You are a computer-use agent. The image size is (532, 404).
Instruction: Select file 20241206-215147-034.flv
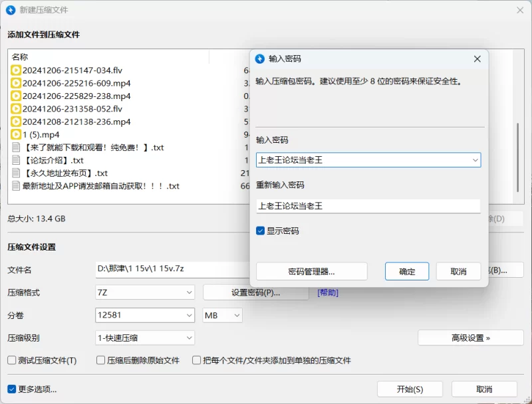pos(72,70)
